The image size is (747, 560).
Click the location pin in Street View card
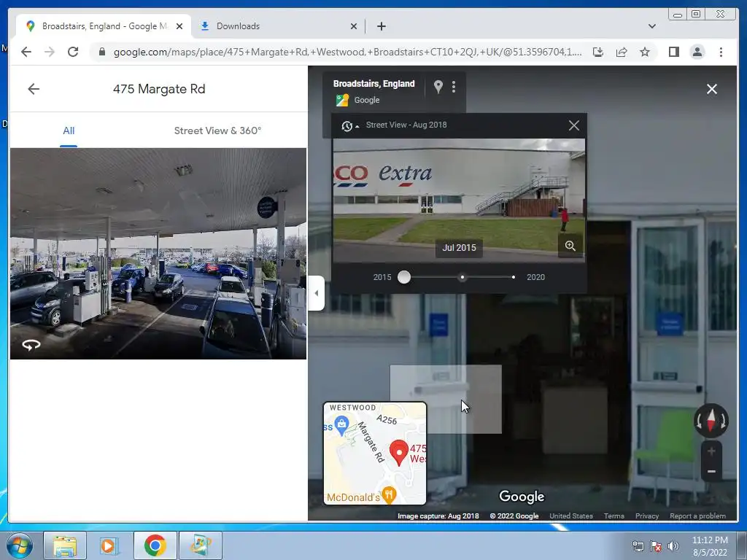tap(438, 87)
